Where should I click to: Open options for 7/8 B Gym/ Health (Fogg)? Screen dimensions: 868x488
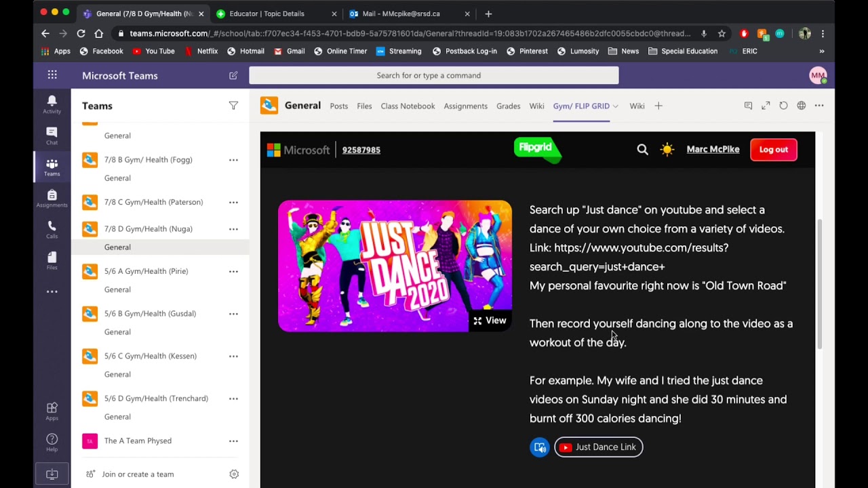[233, 160]
